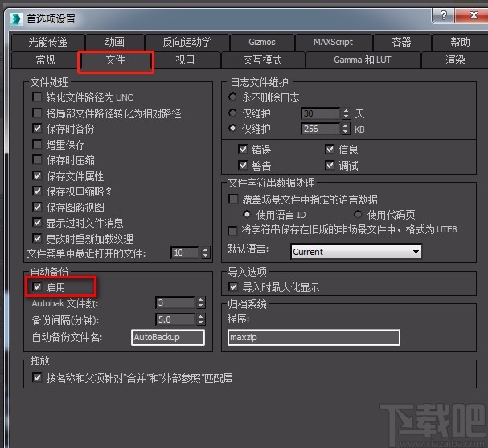Go to the 容器 tab
This screenshot has height=448, width=488.
[x=401, y=42]
